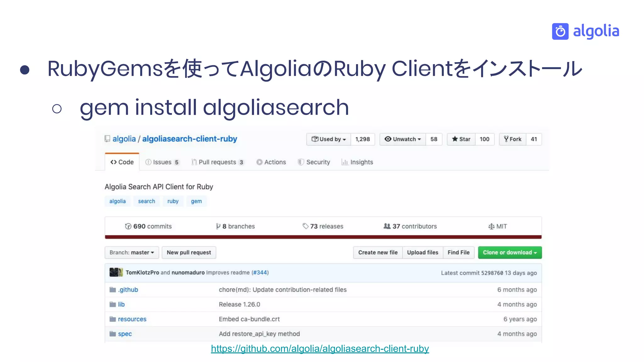The image size is (644, 362).
Task: Click the Used by count 1,298
Action: tap(363, 139)
